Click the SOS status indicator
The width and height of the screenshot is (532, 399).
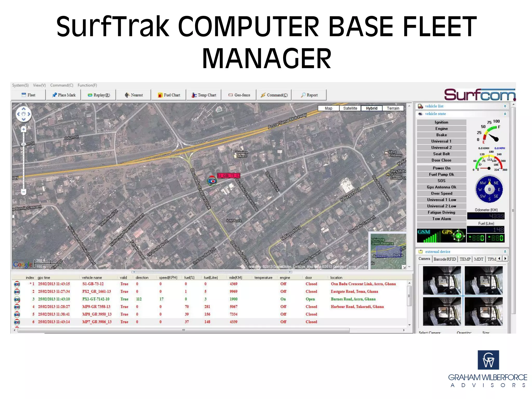[441, 181]
